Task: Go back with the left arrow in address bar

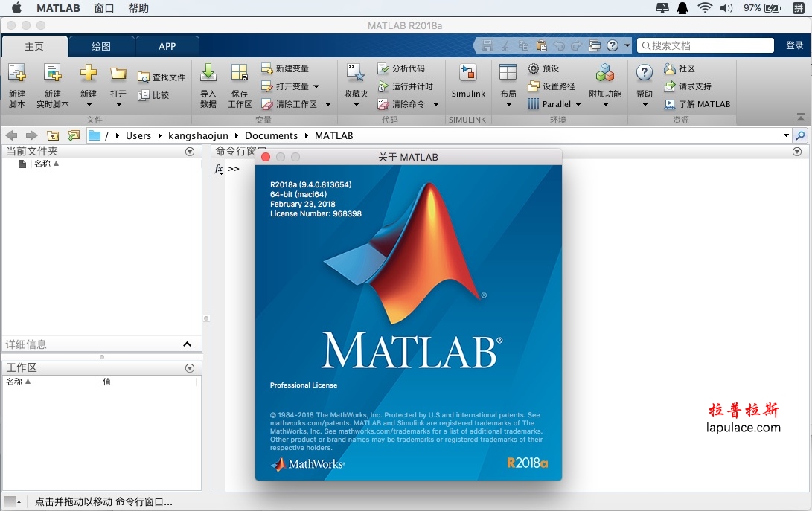Action: point(11,135)
